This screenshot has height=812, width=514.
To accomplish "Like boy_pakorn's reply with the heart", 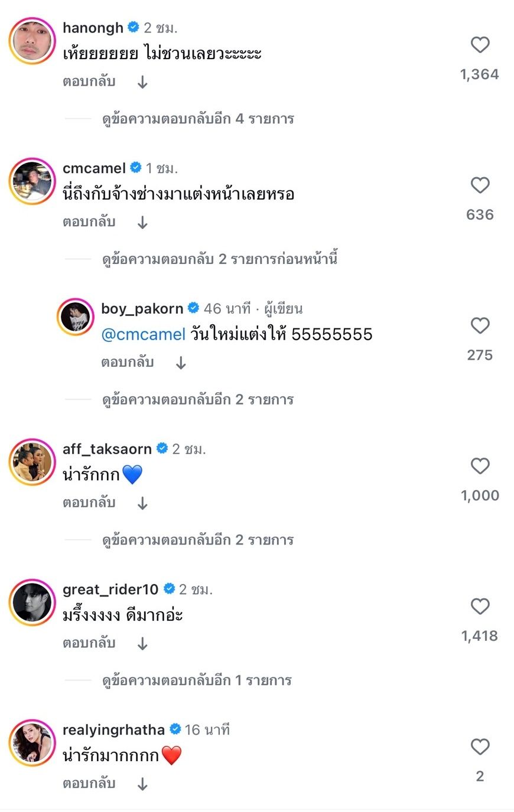I will [480, 326].
